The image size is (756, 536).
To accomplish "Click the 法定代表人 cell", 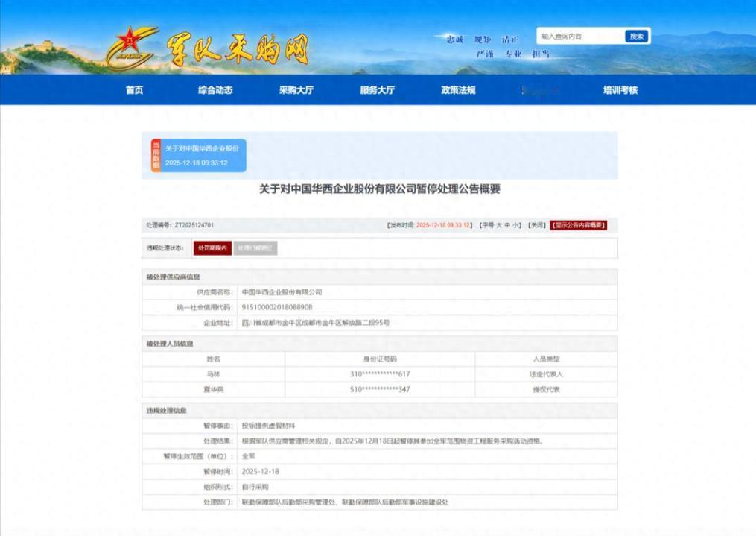I will point(546,374).
